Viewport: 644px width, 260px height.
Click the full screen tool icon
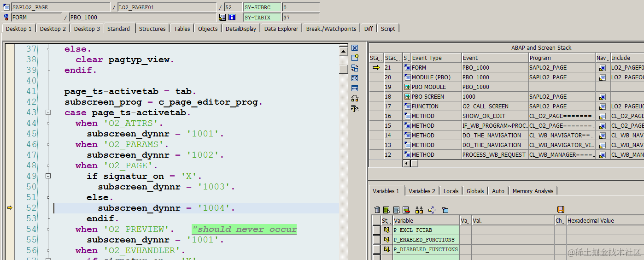(355, 78)
